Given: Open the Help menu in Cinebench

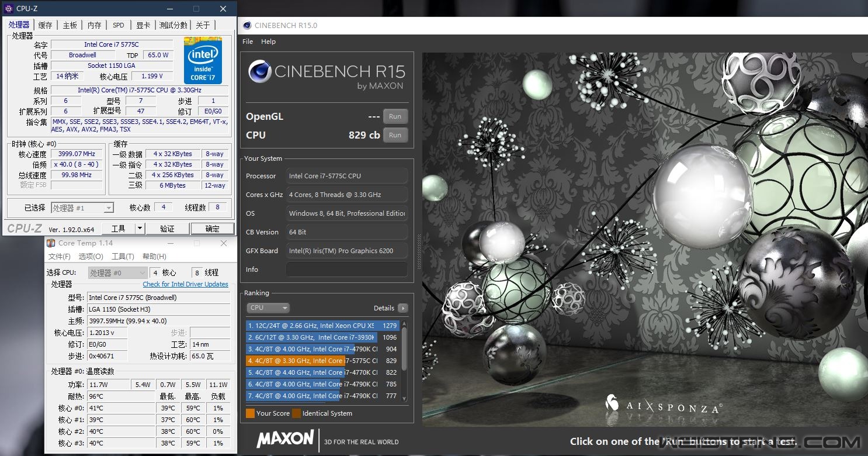Looking at the screenshot, I should [x=268, y=42].
